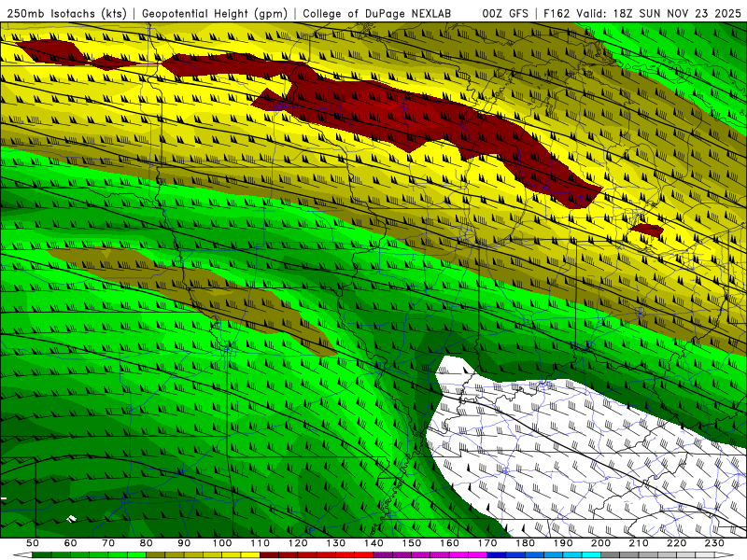Viewport: 747px width, 560px height.
Task: Click the '150' value on the legend scale
Action: [x=412, y=543]
